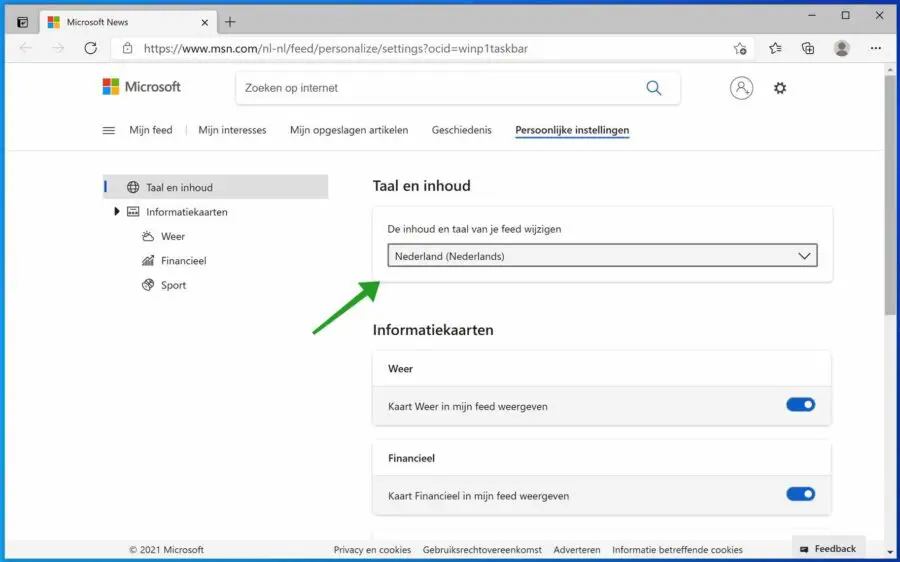Open Mijn opgeslagen artikelen tab
This screenshot has height=562, width=900.
pyautogui.click(x=349, y=130)
